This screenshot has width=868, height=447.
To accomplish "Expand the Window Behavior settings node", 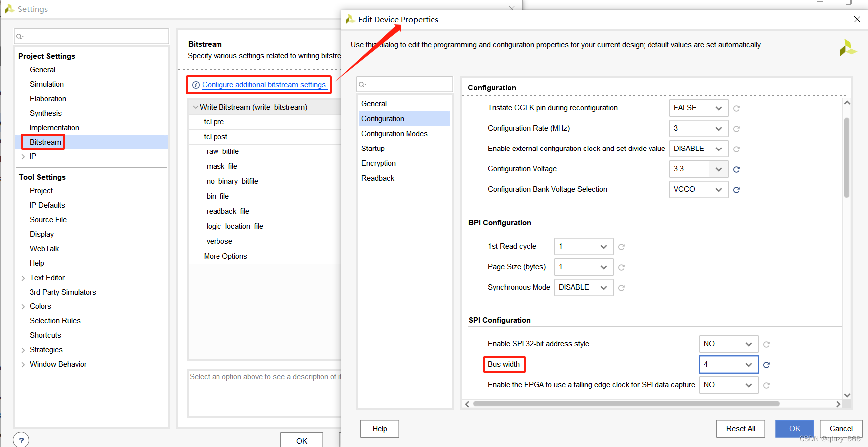I will point(23,365).
